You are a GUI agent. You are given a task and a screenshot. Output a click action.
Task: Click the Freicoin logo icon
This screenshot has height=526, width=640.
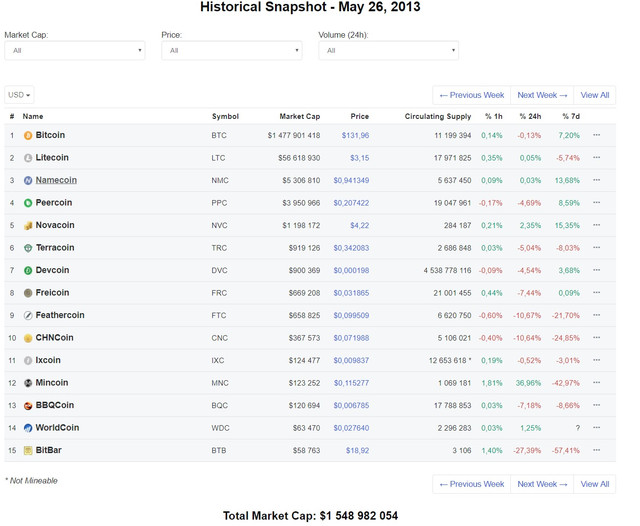click(28, 293)
